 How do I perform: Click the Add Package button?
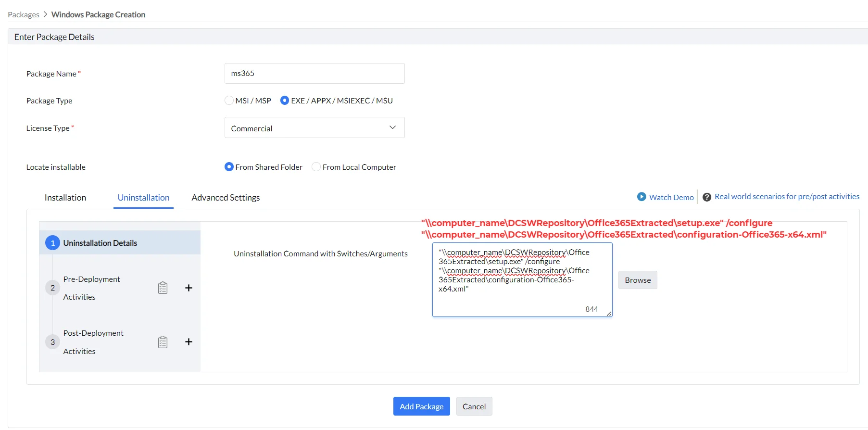[x=422, y=406]
